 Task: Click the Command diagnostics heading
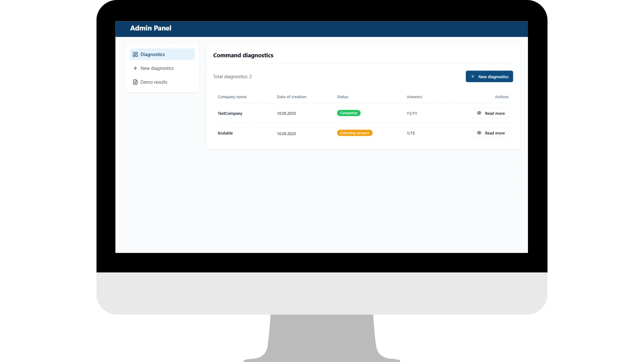[243, 55]
